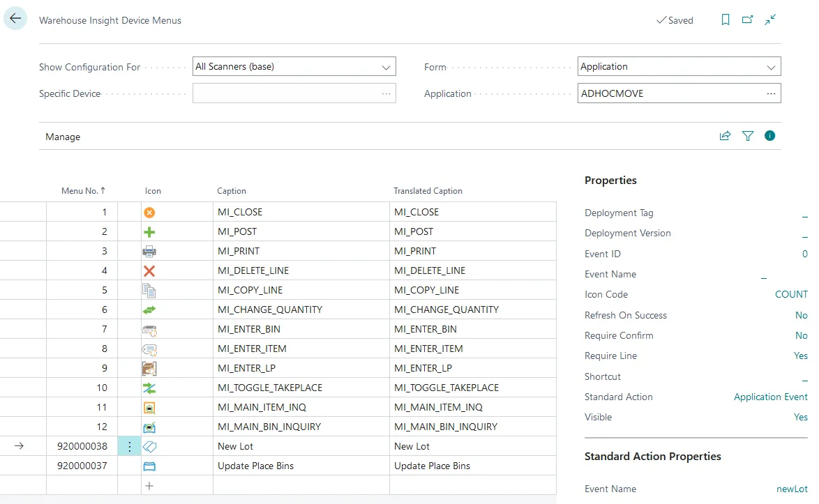The width and height of the screenshot is (819, 504).
Task: Select the Update Place Bins caption cell
Action: (x=255, y=466)
